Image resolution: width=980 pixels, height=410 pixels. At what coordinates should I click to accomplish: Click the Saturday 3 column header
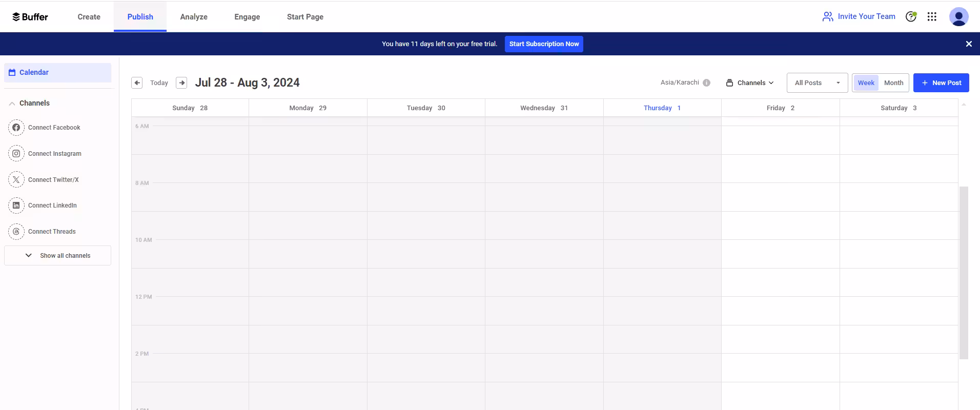coord(899,108)
